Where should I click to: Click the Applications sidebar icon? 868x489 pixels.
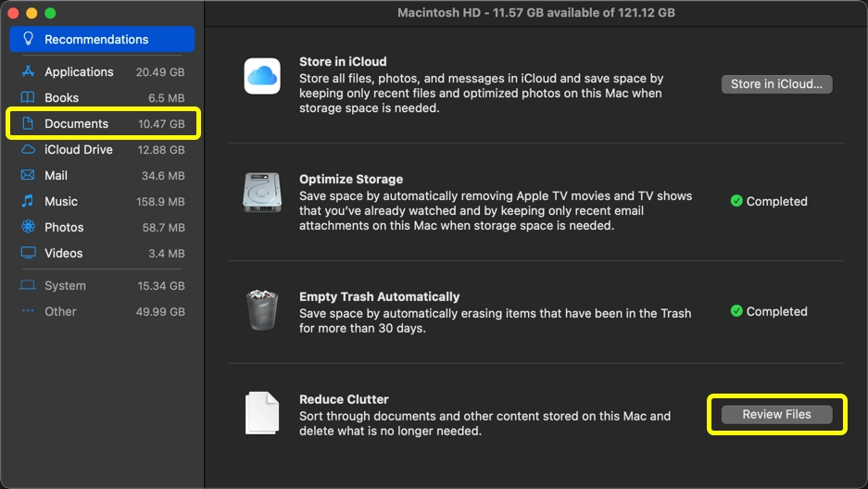click(28, 72)
